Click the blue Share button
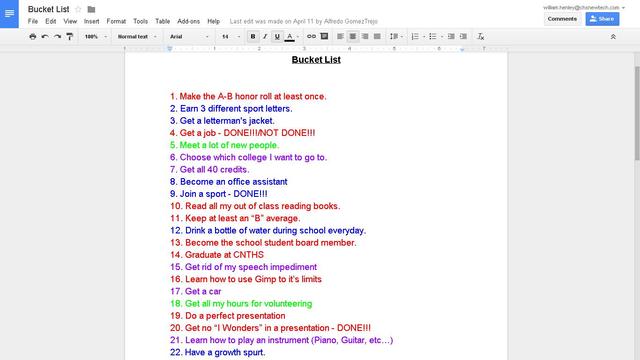 pos(602,19)
